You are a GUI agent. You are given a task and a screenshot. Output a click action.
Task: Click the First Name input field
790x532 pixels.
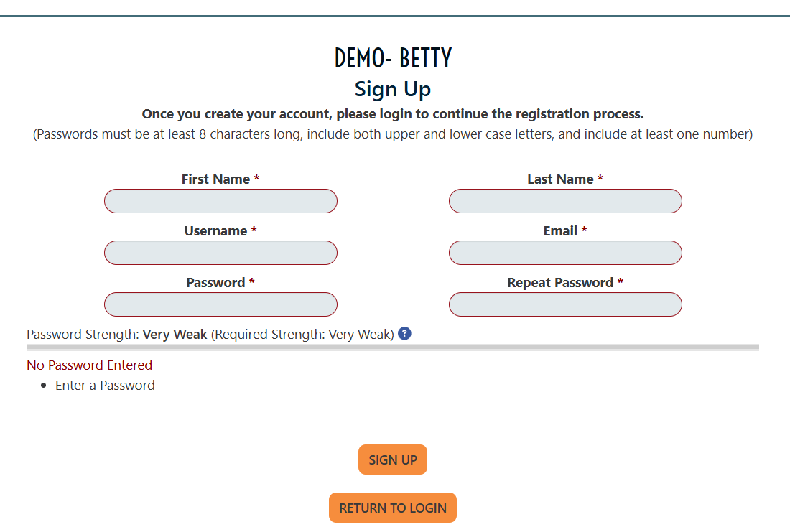coord(220,201)
